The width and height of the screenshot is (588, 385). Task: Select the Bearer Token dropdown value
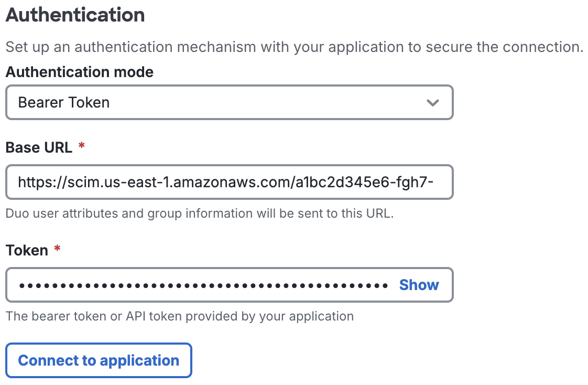(63, 103)
